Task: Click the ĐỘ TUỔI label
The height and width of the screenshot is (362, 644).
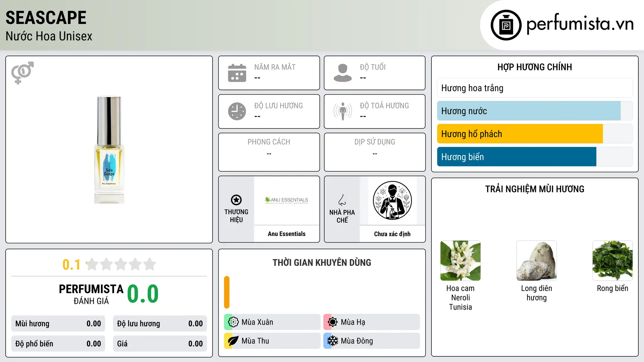Action: (373, 67)
